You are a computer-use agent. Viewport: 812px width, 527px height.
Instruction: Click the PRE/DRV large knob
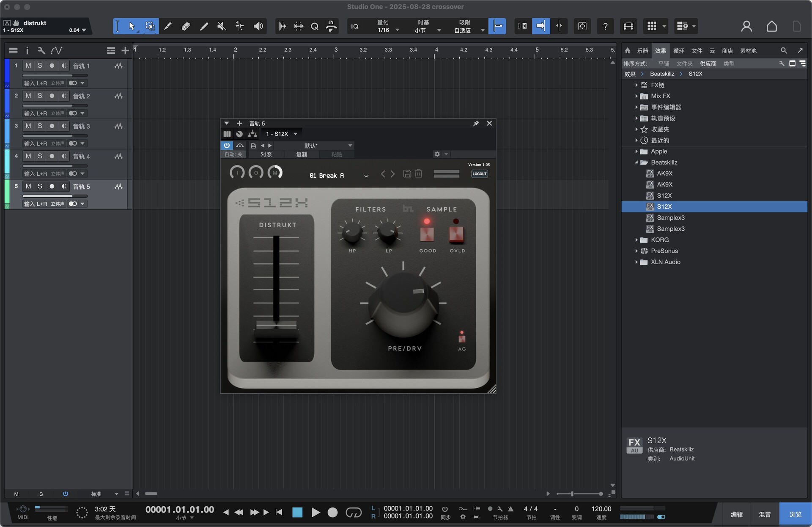403,304
